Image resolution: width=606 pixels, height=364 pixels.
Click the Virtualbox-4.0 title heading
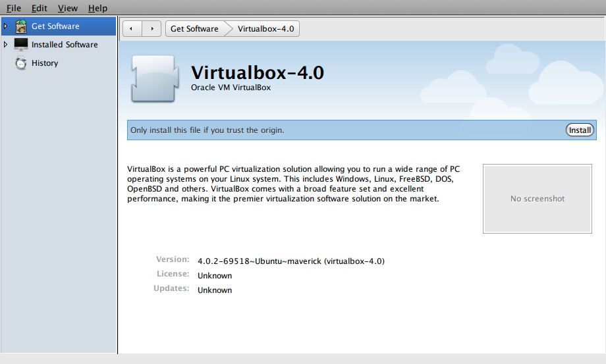[x=258, y=72]
